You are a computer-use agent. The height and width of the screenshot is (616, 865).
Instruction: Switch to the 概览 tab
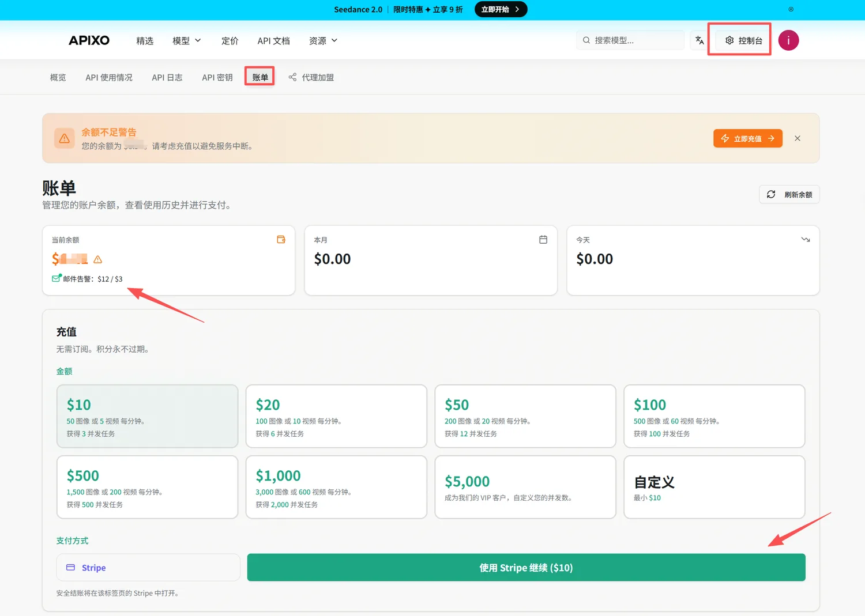[x=58, y=77]
